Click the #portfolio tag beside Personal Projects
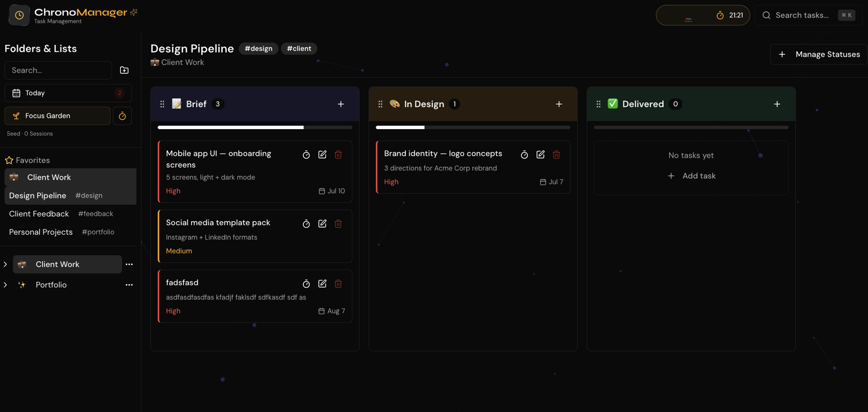868x412 pixels. pos(98,232)
